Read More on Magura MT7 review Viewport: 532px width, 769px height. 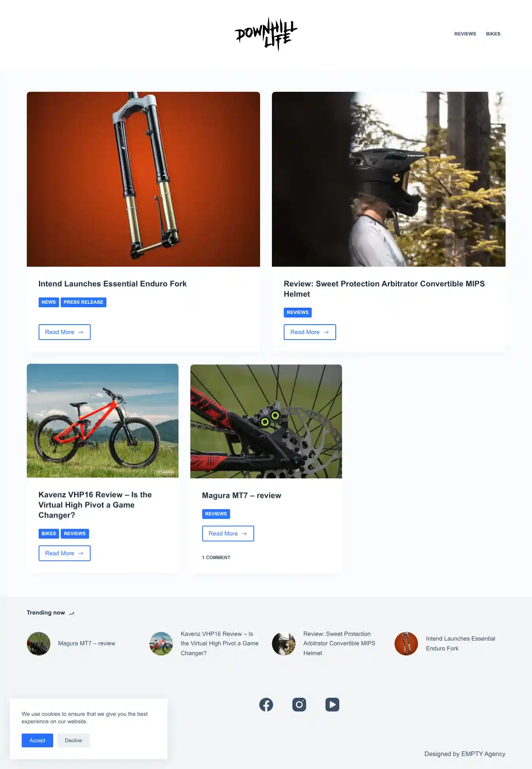[x=228, y=533]
